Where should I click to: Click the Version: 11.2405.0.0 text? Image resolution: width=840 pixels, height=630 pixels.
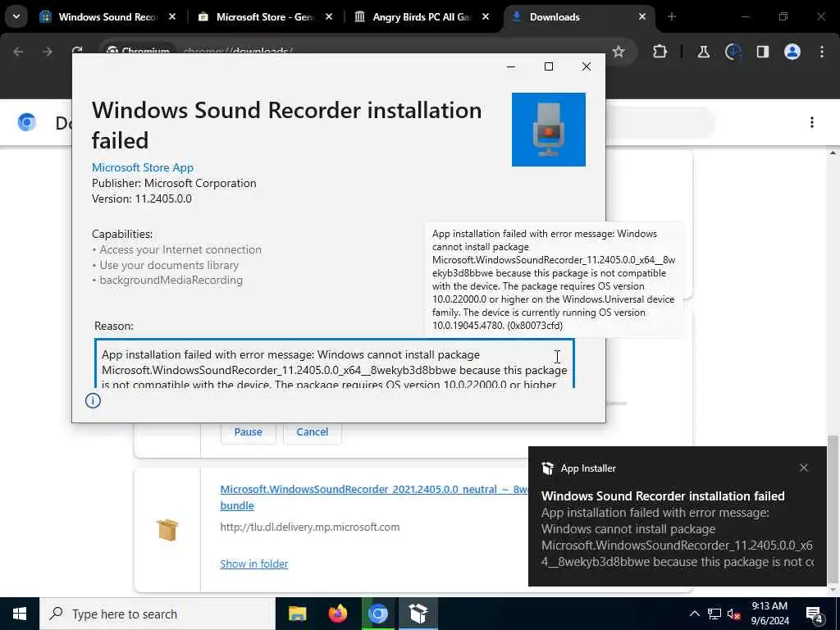click(x=141, y=199)
